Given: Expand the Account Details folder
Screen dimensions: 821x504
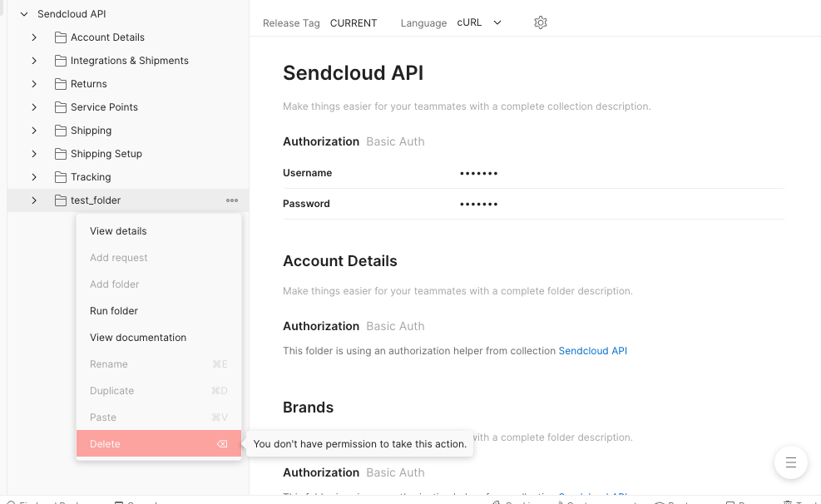Looking at the screenshot, I should (x=34, y=37).
